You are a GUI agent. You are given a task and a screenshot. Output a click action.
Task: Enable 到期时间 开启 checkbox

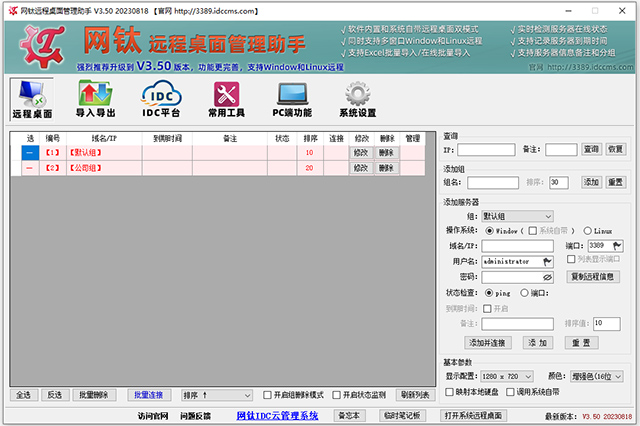(487, 308)
